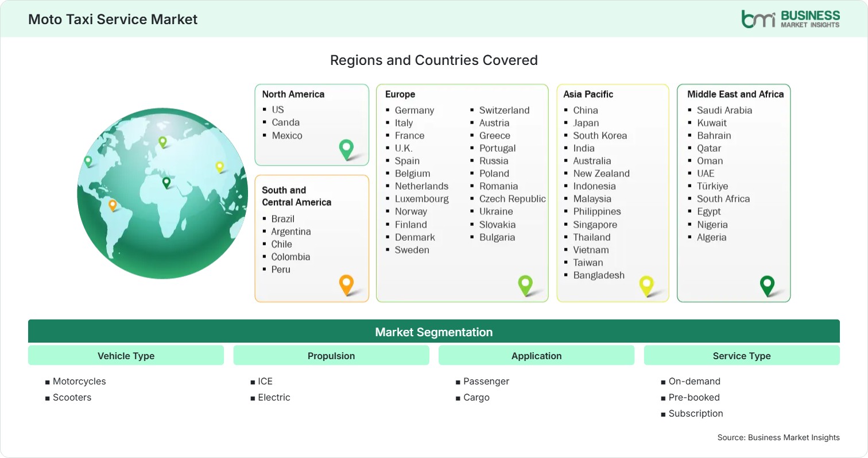Click the Asia Pacific region heading
The height and width of the screenshot is (458, 868).
click(x=588, y=94)
